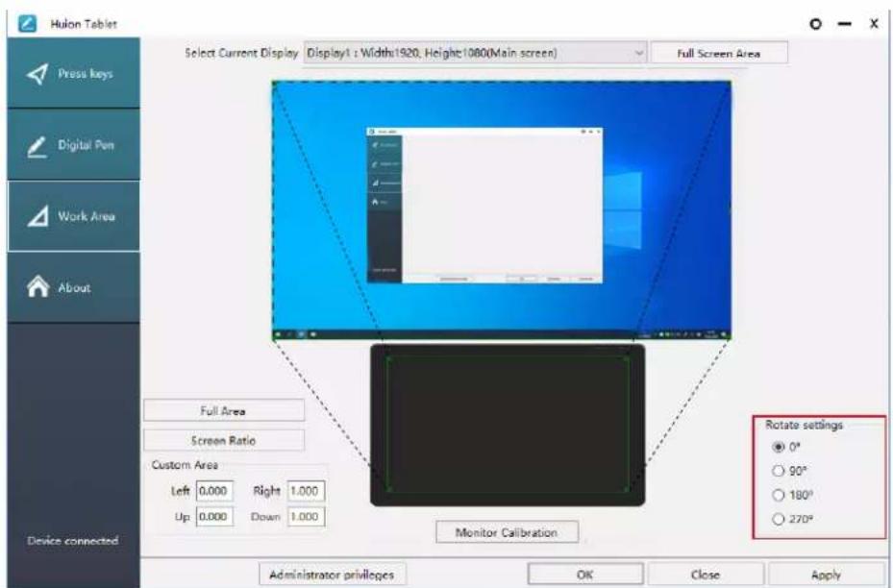
Task: Start Monitor Calibration
Action: click(507, 529)
